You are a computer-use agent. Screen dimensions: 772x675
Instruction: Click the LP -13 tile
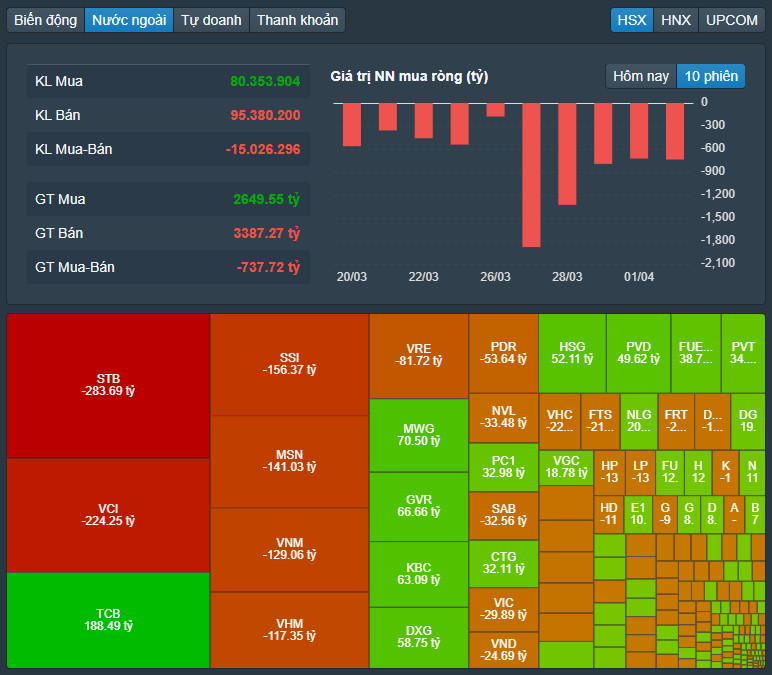pyautogui.click(x=640, y=472)
